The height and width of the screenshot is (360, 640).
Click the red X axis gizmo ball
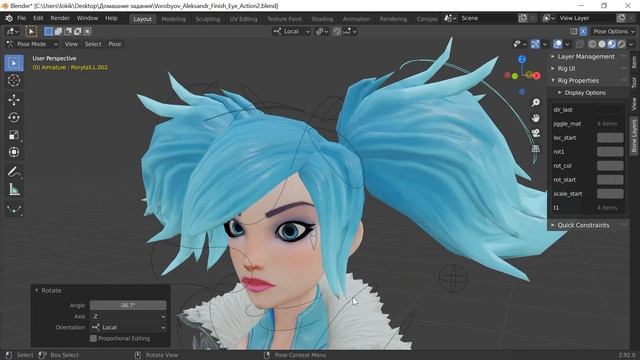tap(537, 76)
